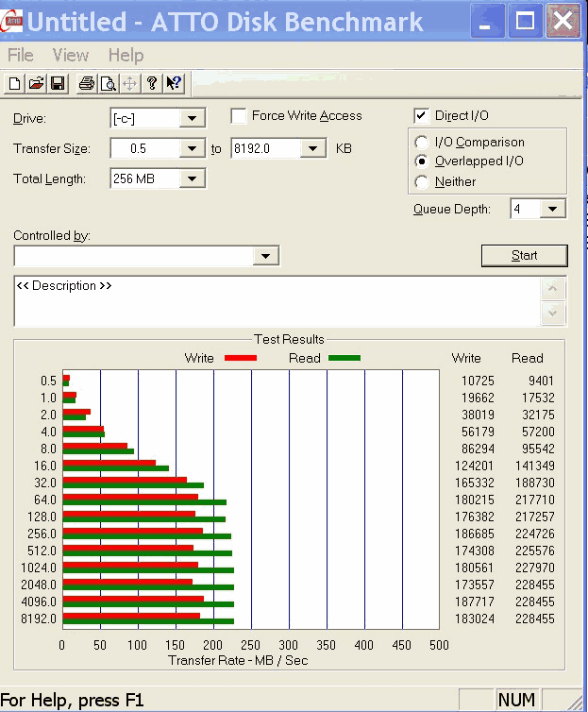
Task: Click the Print toolbar icon
Action: 87,84
